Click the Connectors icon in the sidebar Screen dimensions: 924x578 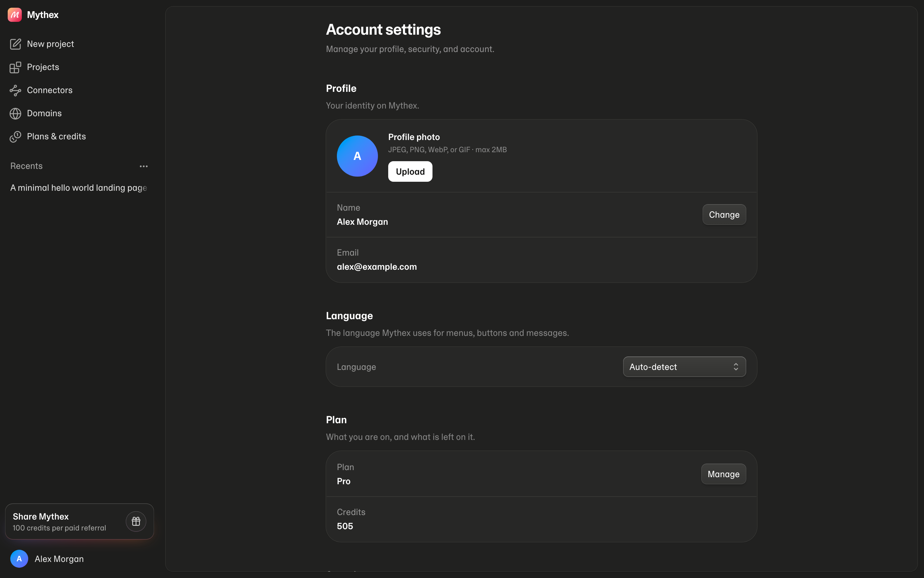point(15,90)
